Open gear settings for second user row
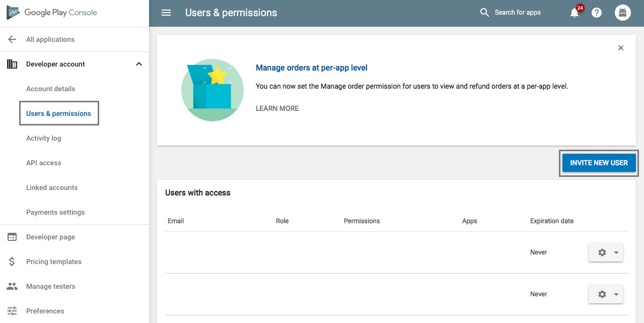This screenshot has width=644, height=323. tap(606, 294)
